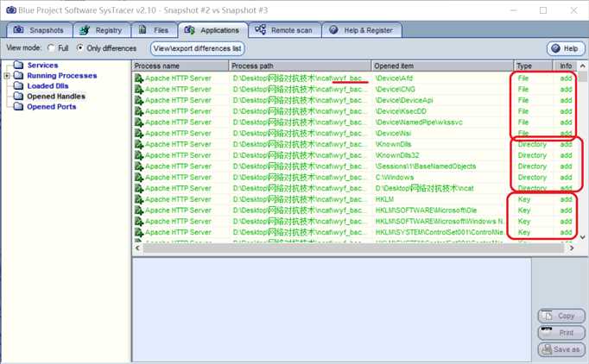Select the \Device\Afd opened item
Image resolution: width=589 pixels, height=364 pixels.
tap(394, 78)
